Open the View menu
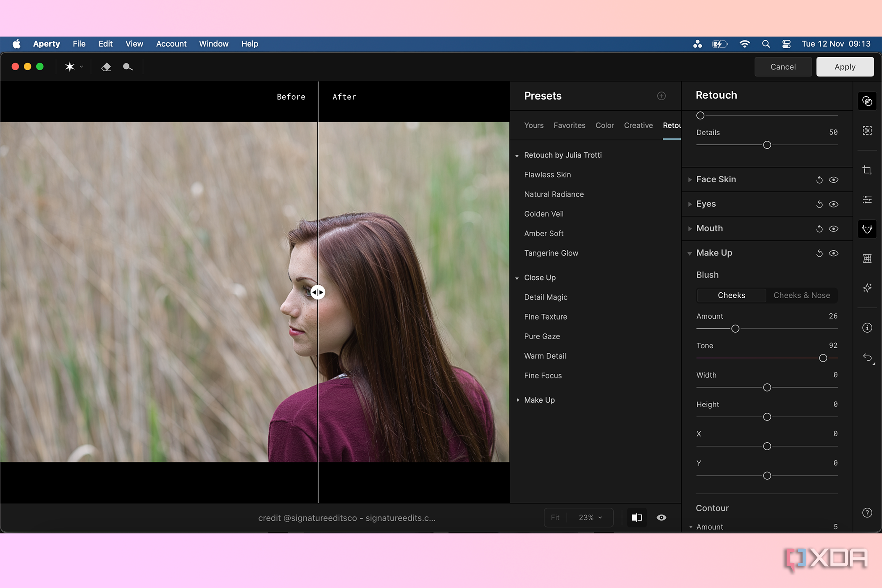The height and width of the screenshot is (588, 882). [x=134, y=44]
